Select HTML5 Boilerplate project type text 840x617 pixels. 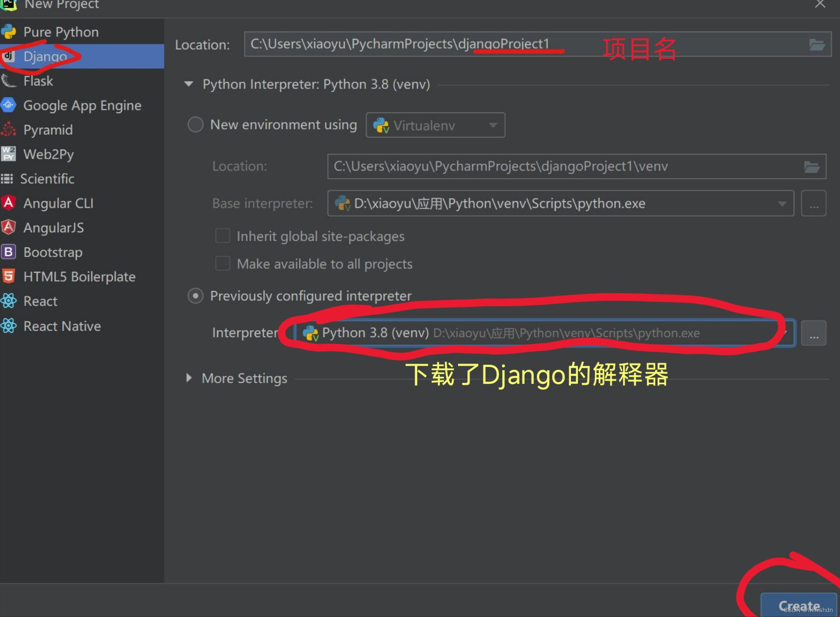tap(79, 277)
